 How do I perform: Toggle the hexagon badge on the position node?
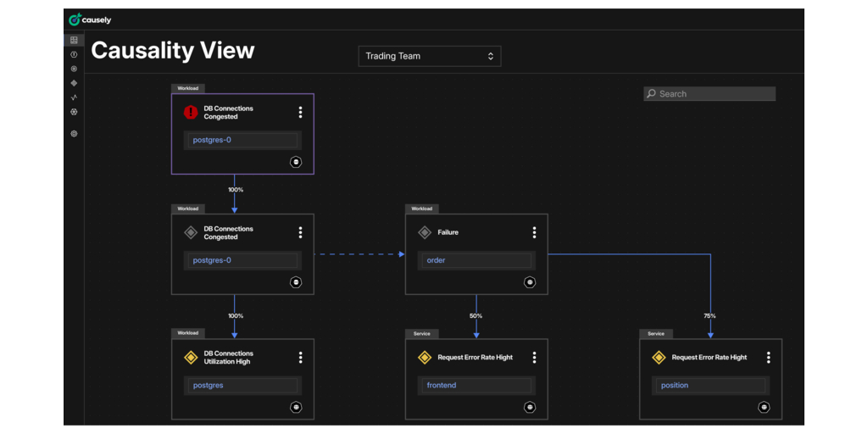[x=764, y=407]
